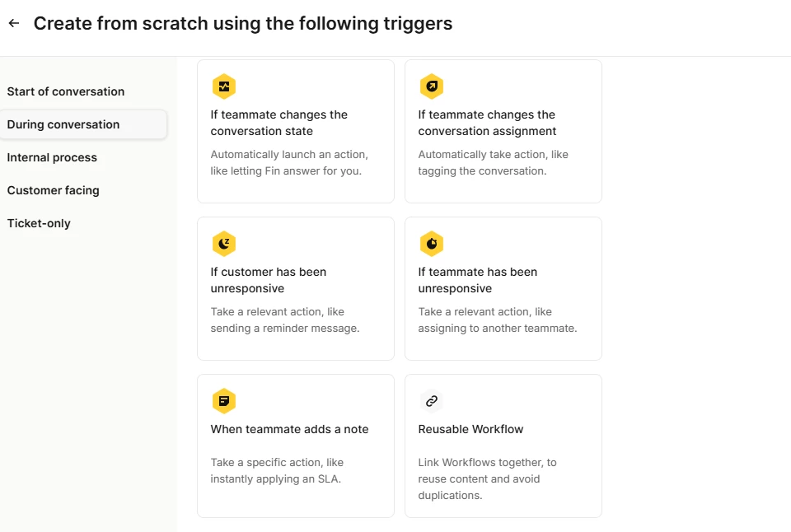This screenshot has width=791, height=532.
Task: Show Ticket-only triggers
Action: click(39, 223)
